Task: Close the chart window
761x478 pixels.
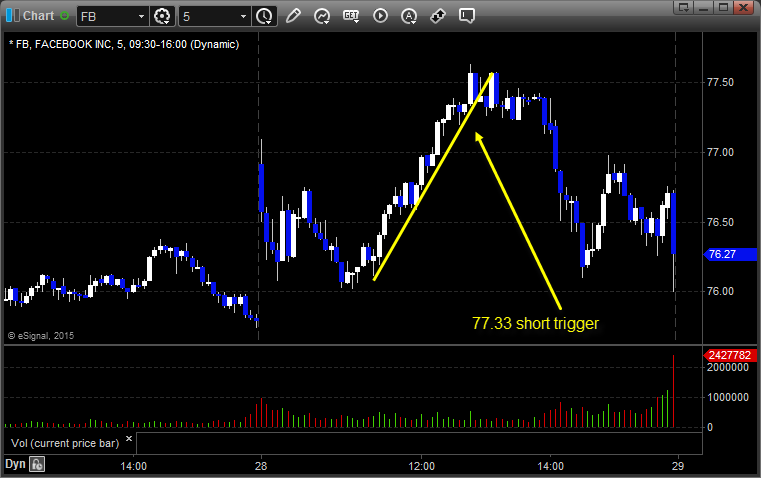Action: (744, 7)
